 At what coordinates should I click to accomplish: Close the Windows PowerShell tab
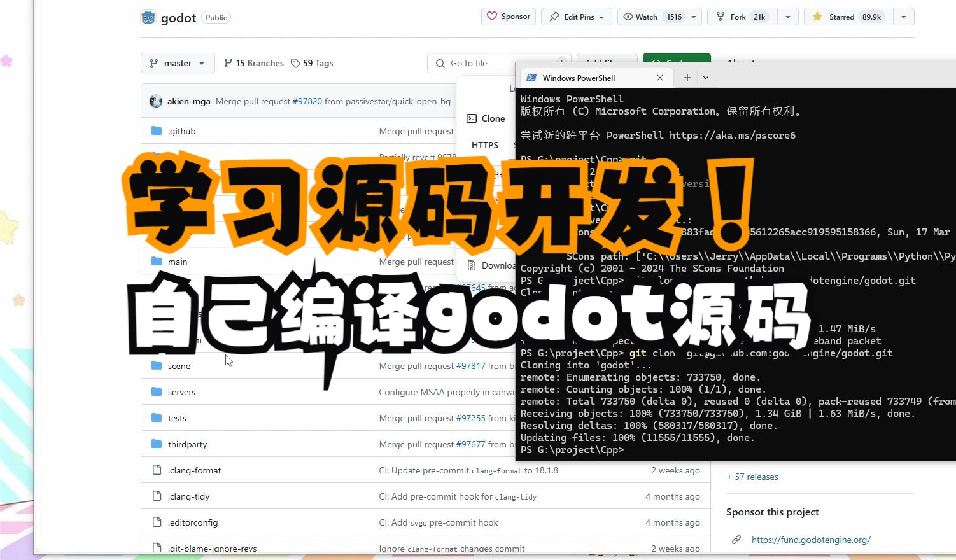pos(660,78)
